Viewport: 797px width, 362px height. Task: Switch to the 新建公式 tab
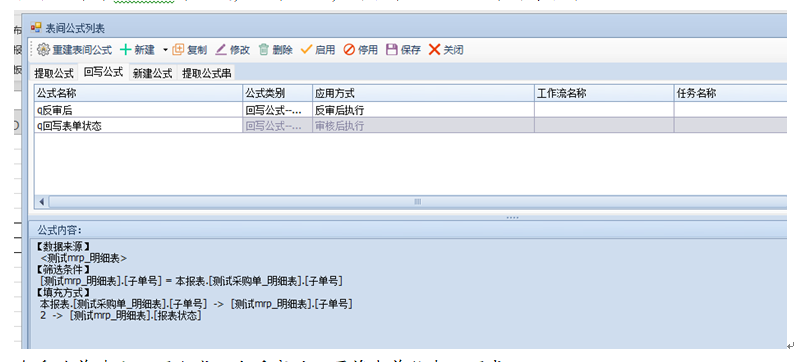(153, 73)
